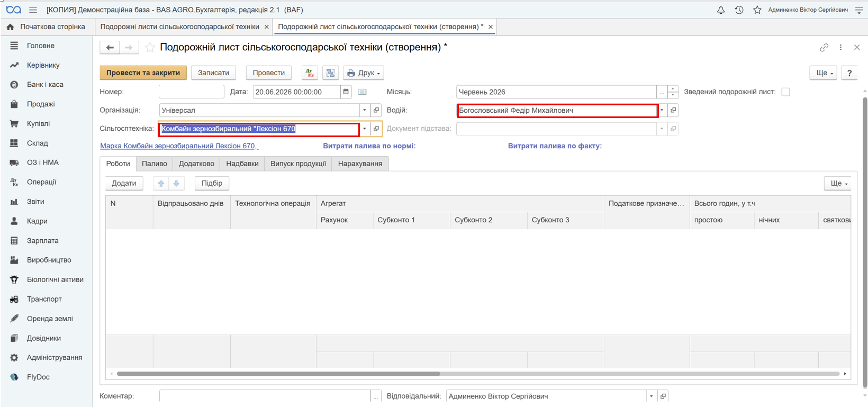Image resolution: width=868 pixels, height=407 pixels.
Task: Switch to the Нарахування tab
Action: 360,164
